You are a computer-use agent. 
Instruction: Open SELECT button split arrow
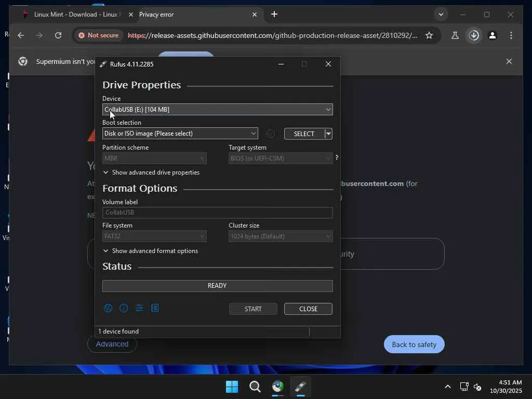coord(328,134)
